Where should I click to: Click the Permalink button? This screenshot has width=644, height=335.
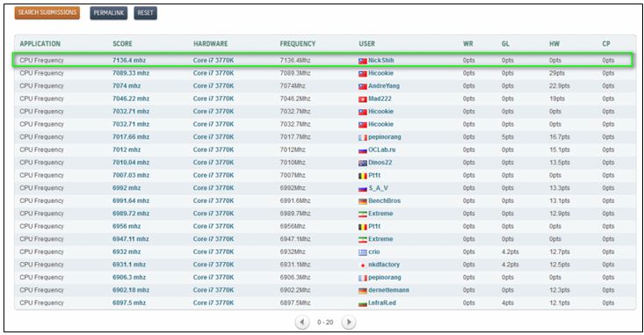coord(109,13)
